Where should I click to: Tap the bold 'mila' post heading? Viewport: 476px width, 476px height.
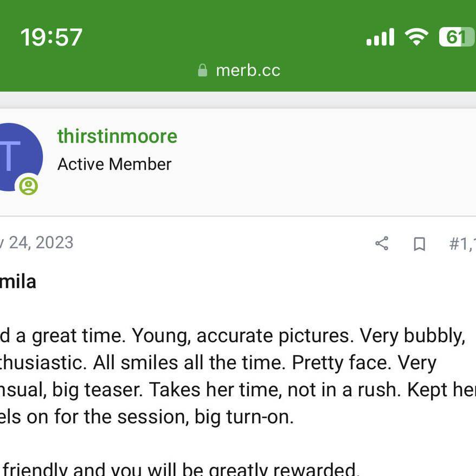click(x=18, y=282)
